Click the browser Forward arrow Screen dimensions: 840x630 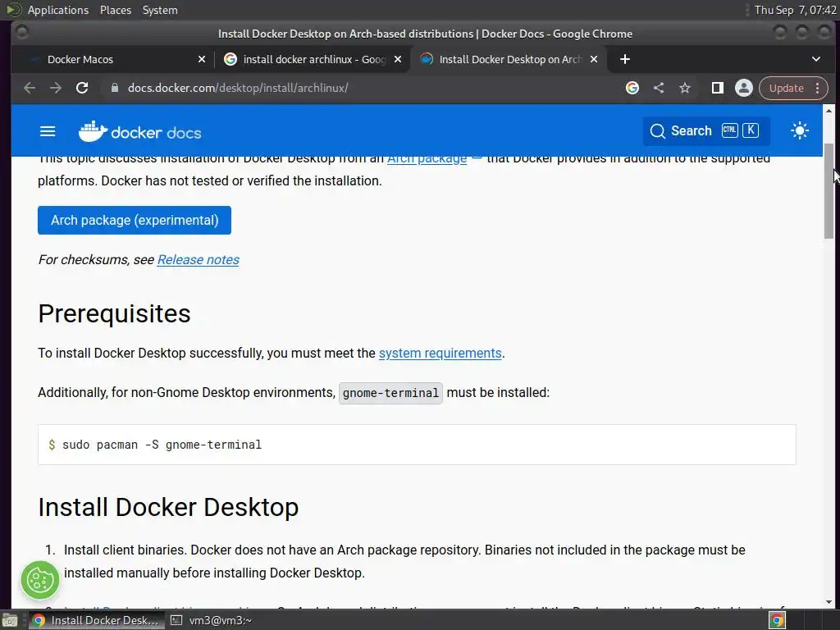[x=56, y=88]
